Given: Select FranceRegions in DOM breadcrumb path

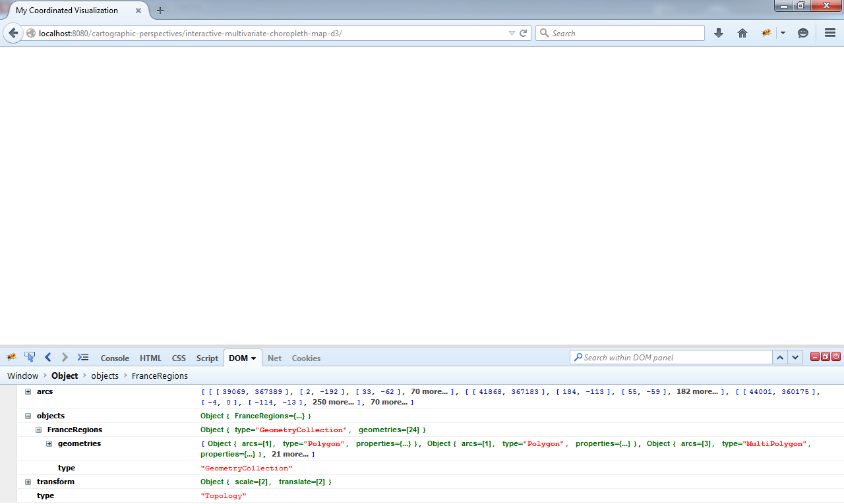Looking at the screenshot, I should point(160,376).
